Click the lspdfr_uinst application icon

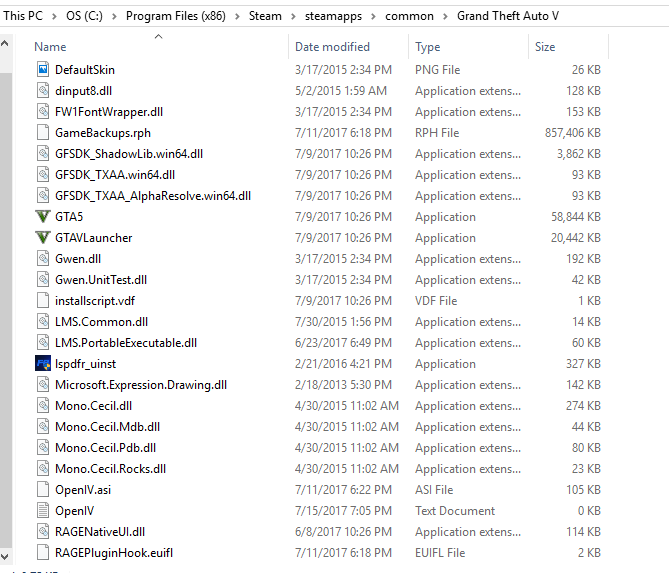click(43, 364)
